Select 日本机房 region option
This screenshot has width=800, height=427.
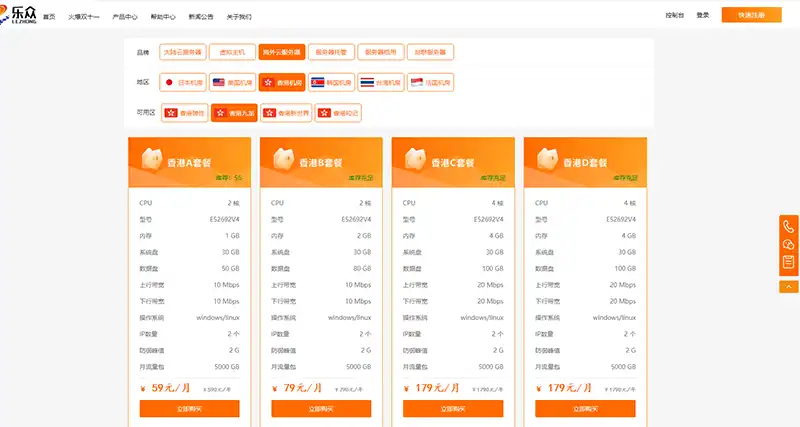coord(183,82)
